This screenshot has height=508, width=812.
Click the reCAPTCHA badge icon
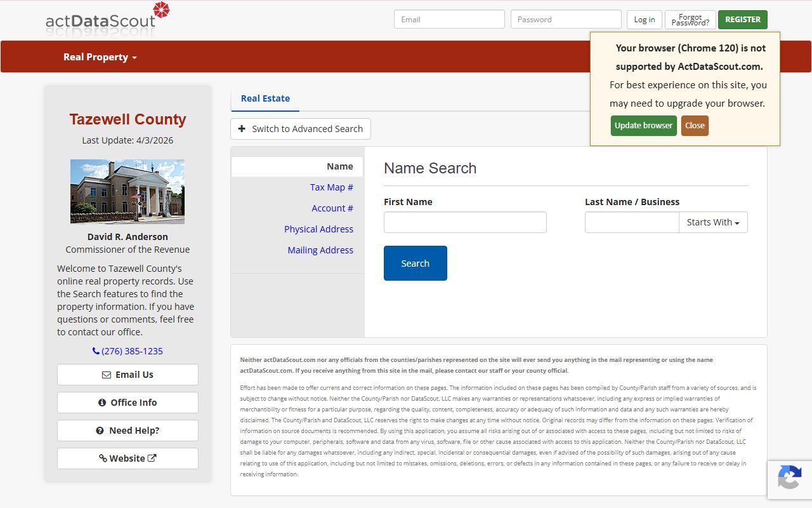(789, 478)
